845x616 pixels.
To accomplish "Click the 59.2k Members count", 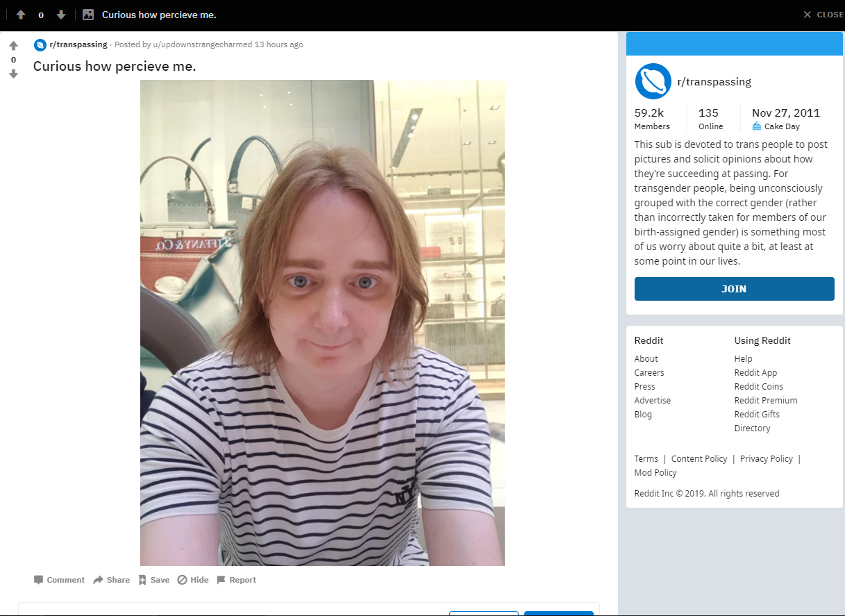I will [x=652, y=119].
